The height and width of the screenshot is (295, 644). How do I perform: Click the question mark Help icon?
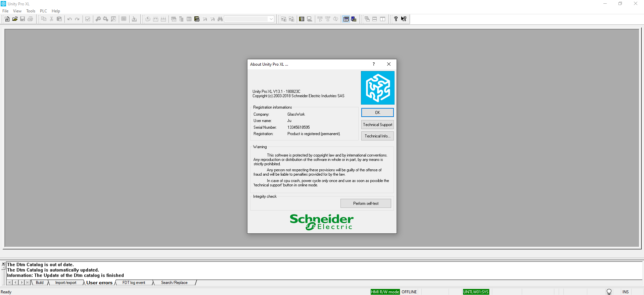coord(396,19)
